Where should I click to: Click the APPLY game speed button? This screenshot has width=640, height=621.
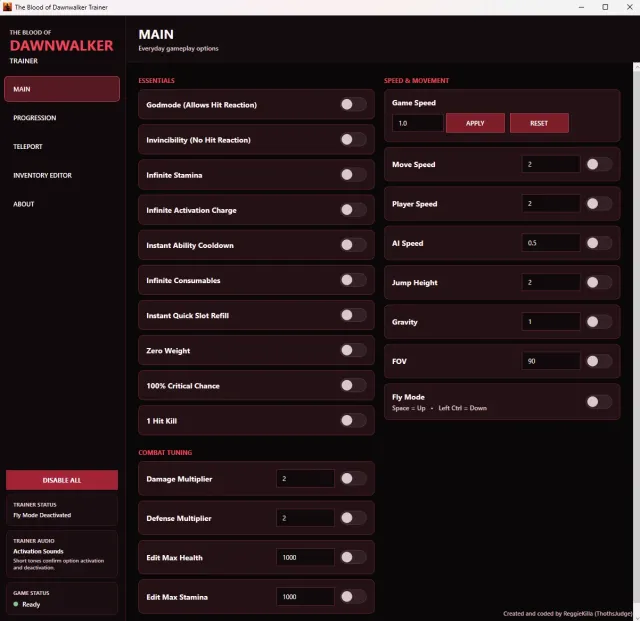[x=475, y=123]
